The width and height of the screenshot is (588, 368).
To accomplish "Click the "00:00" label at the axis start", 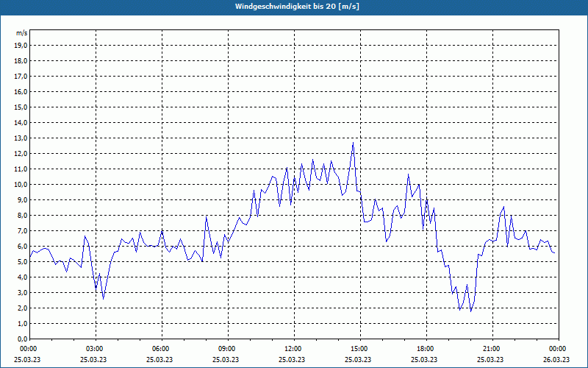I will [x=29, y=349].
